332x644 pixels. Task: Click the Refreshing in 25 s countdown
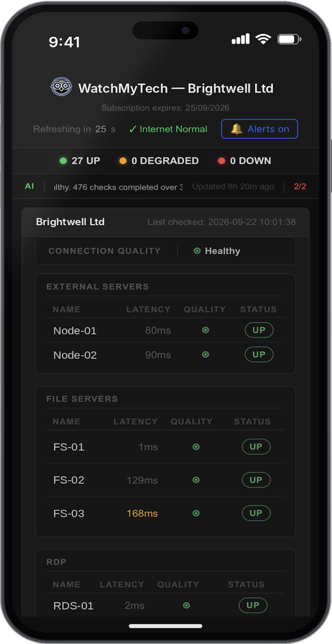(74, 129)
